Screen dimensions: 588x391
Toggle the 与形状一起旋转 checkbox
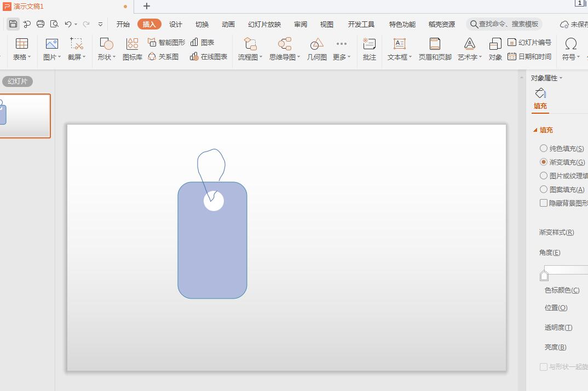tap(543, 366)
